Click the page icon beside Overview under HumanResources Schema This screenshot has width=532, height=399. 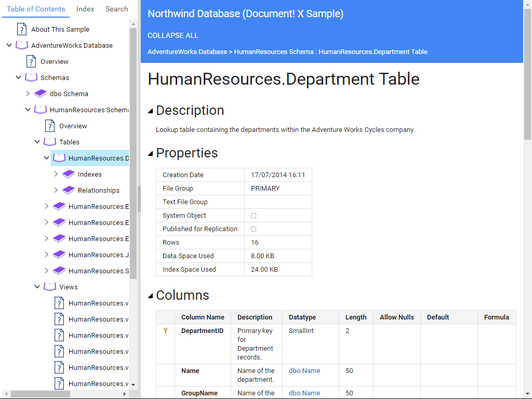[x=50, y=126]
